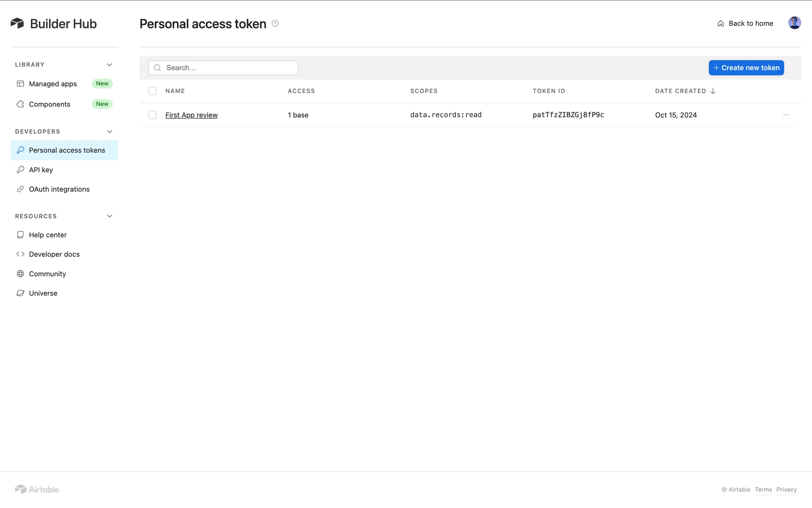Click the Date Created sort arrow

coord(713,91)
